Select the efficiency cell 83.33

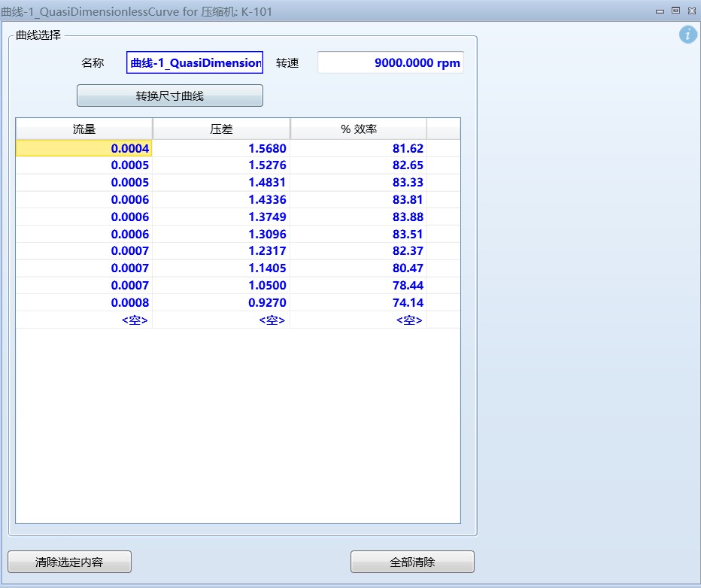tap(359, 182)
